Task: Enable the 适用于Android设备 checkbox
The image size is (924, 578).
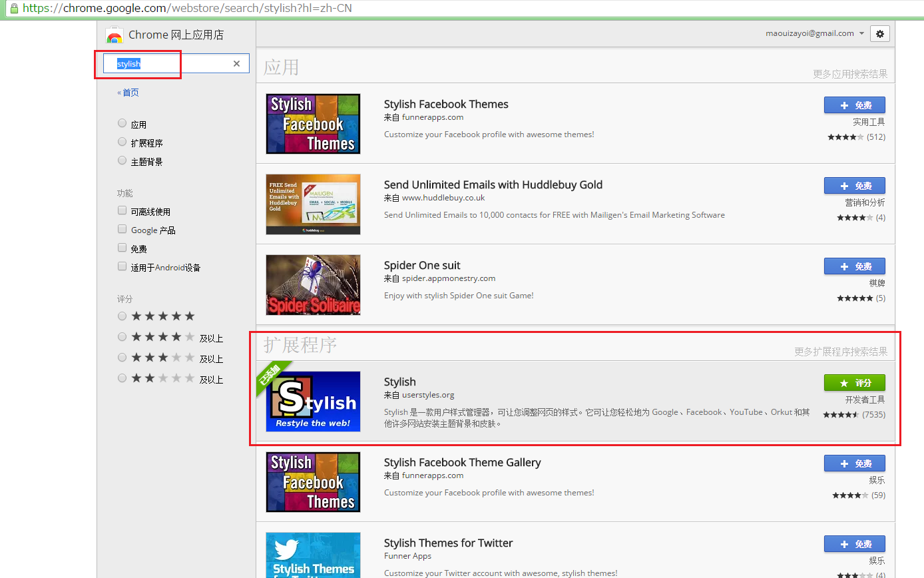Action: click(x=122, y=266)
